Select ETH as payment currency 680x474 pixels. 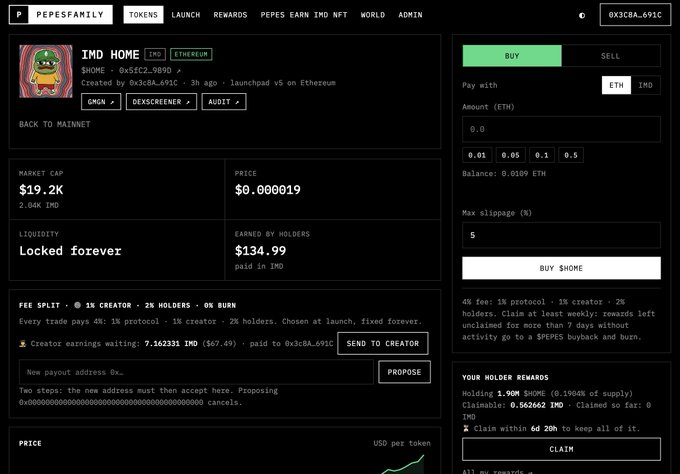tap(616, 85)
